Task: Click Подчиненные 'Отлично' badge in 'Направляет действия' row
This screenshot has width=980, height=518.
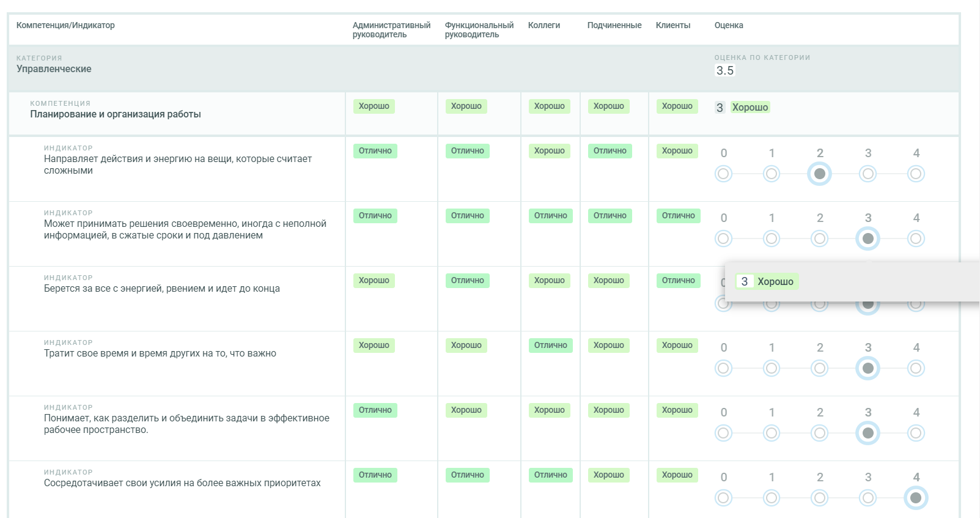Action: [610, 151]
